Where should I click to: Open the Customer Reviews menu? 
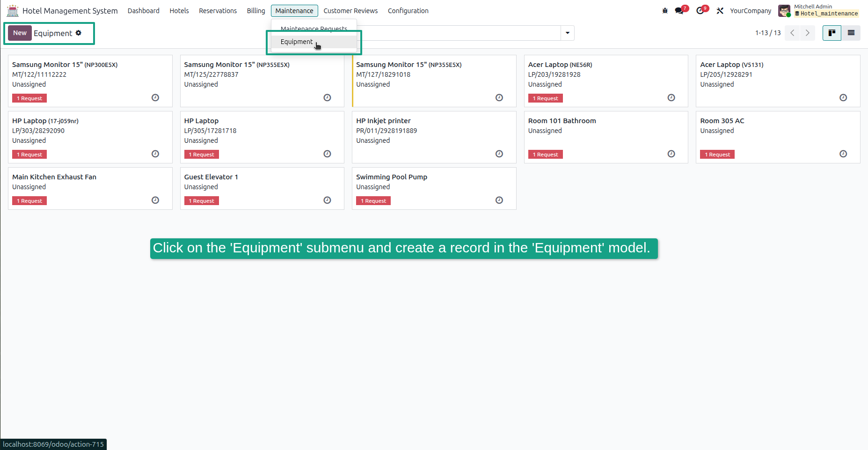(x=350, y=11)
